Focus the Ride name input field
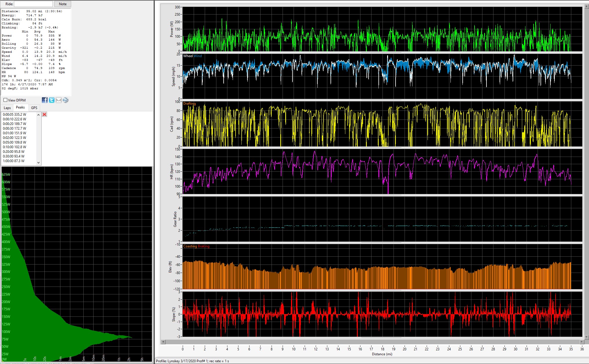The width and height of the screenshot is (589, 364). click(33, 4)
